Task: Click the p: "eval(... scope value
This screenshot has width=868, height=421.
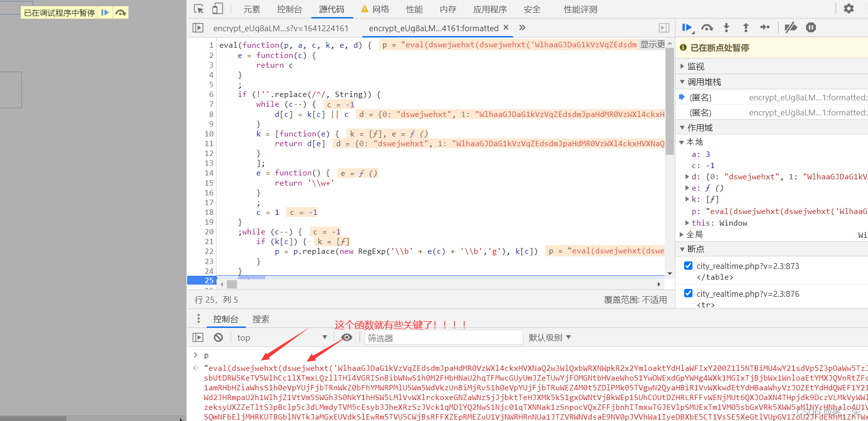Action: point(779,211)
